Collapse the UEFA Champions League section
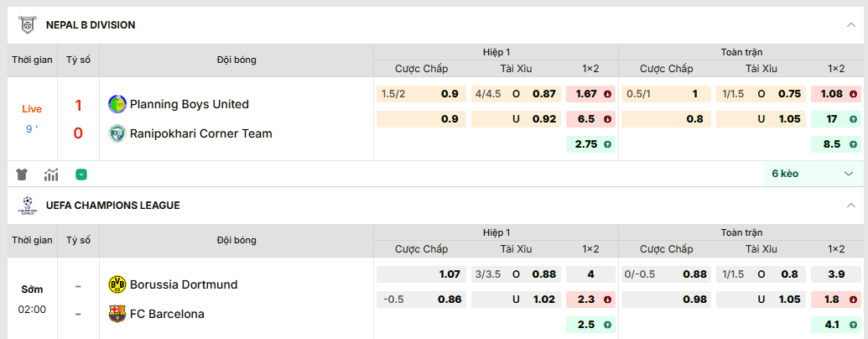The image size is (868, 339). pyautogui.click(x=851, y=205)
